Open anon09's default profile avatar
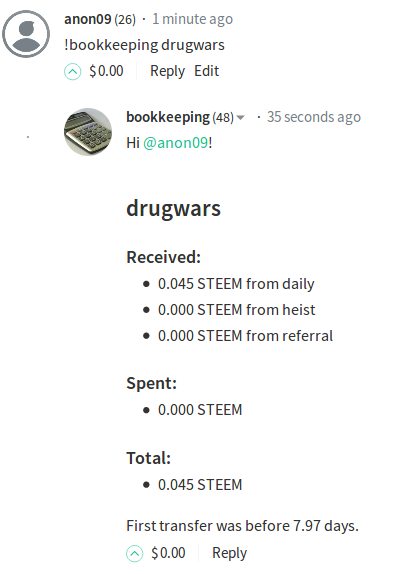 point(26,34)
